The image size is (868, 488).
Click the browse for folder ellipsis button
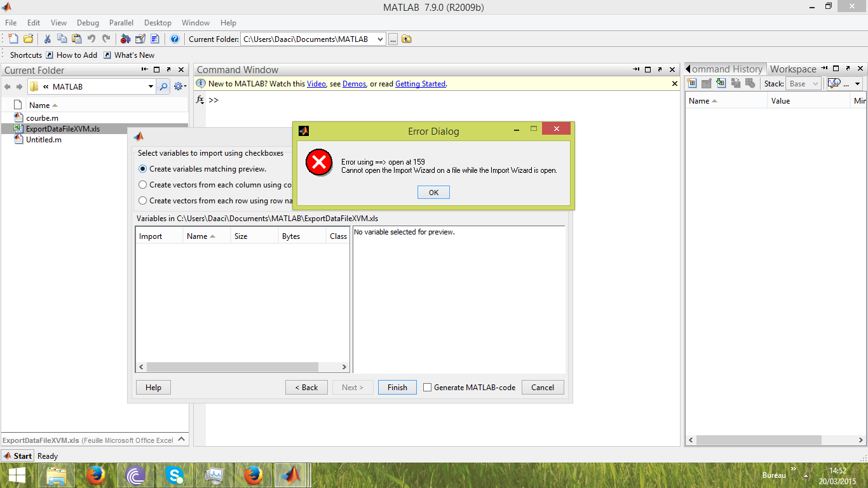(393, 39)
